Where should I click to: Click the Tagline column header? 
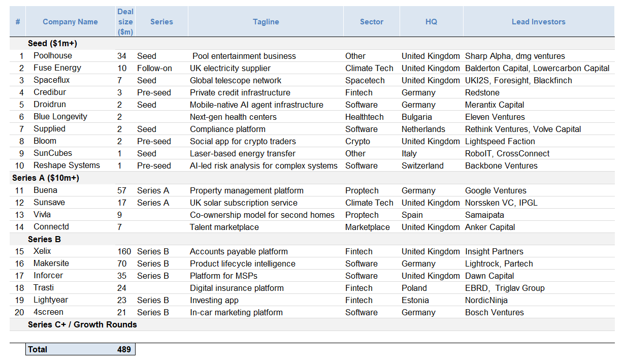pos(266,22)
